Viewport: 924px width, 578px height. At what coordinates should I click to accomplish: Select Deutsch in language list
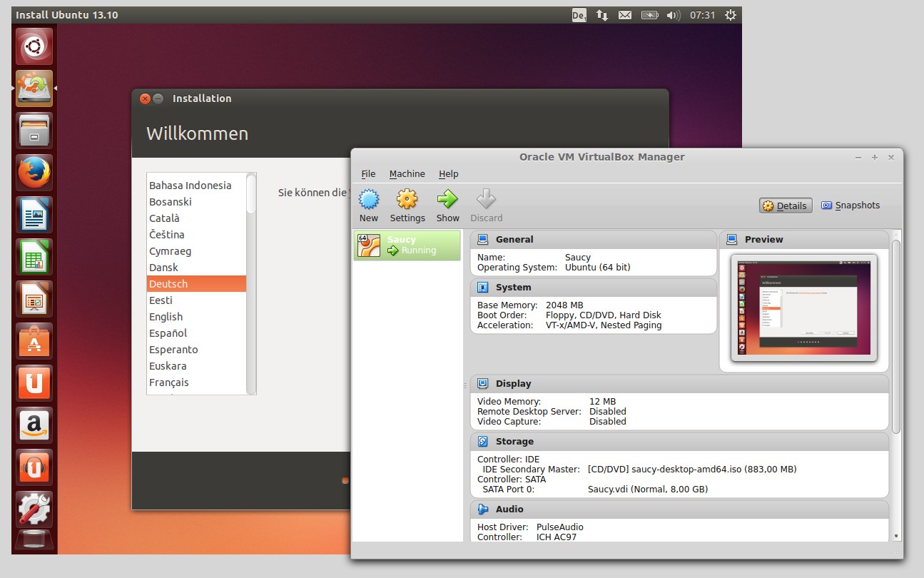(196, 284)
